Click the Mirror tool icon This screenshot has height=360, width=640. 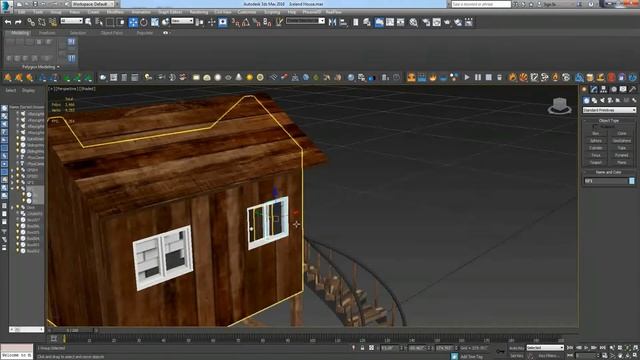point(332,22)
